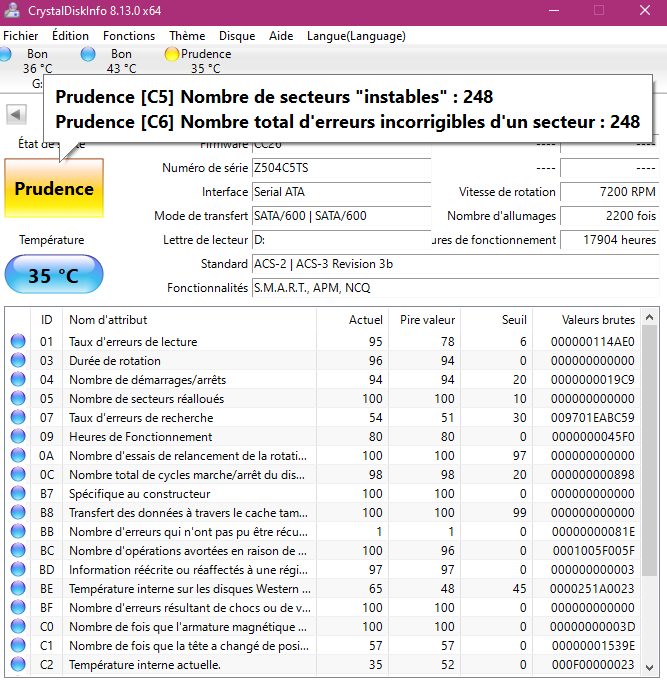Select the first Bon disk at 36 °C
Viewport: 667px width, 684px height.
tap(37, 61)
